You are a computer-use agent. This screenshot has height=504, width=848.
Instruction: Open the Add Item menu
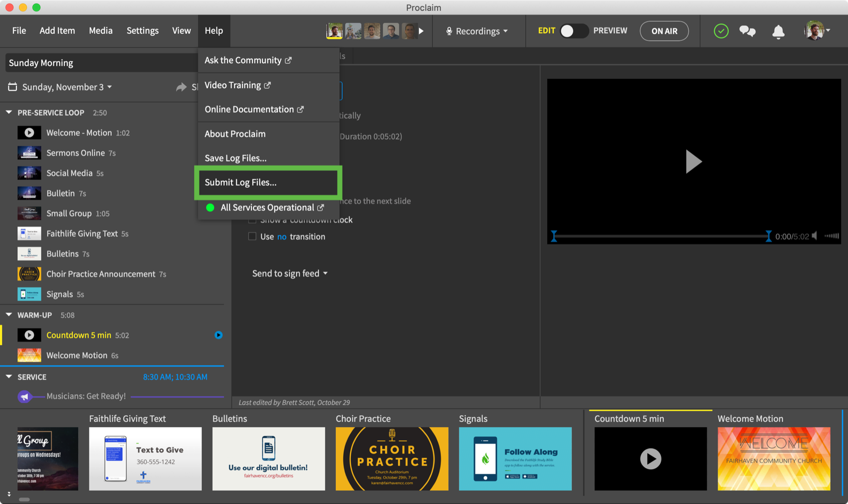tap(57, 30)
